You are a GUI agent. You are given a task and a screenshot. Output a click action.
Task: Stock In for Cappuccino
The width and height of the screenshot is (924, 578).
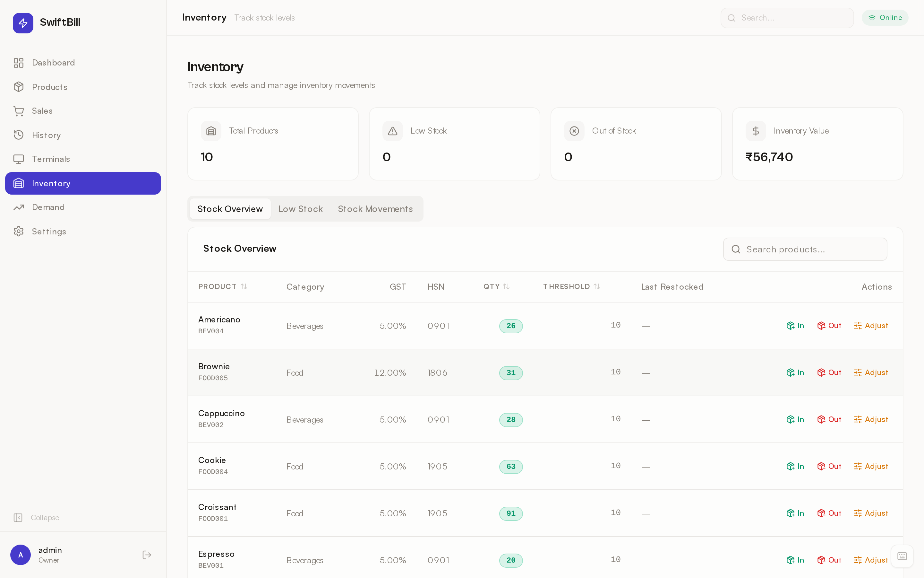pyautogui.click(x=795, y=419)
